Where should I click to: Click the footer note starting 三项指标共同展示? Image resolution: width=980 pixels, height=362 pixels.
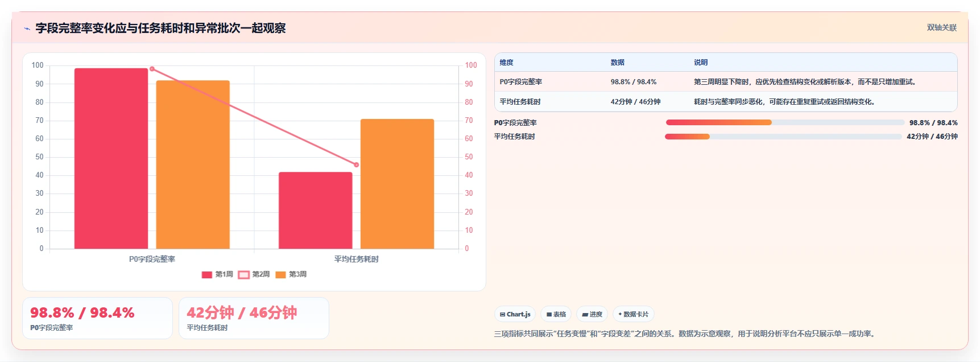coord(686,334)
